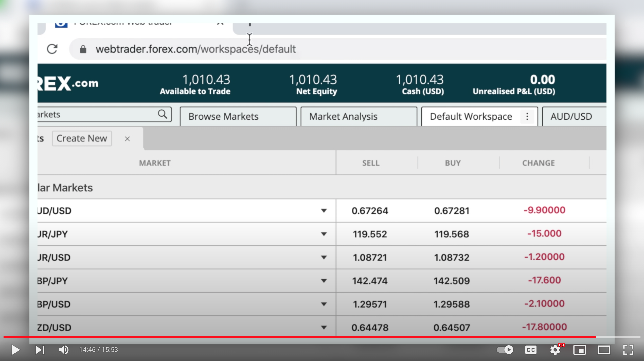Open the Market Analysis tab
This screenshot has height=361, width=644.
359,117
